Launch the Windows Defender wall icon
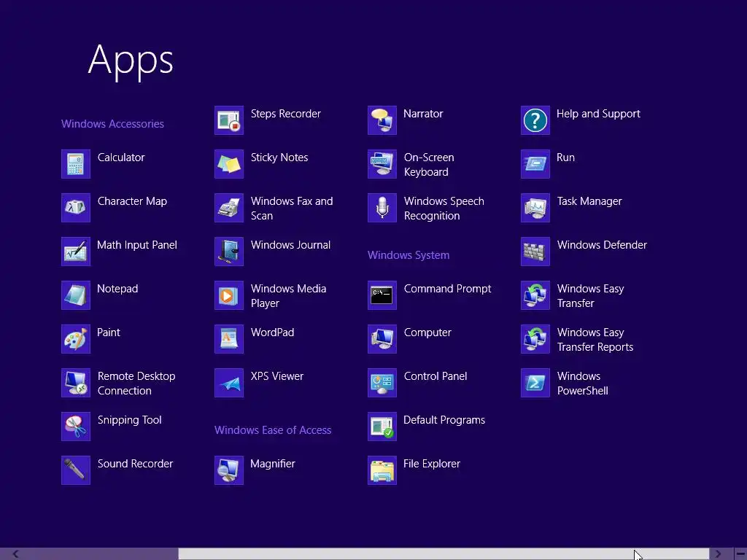 tap(535, 252)
